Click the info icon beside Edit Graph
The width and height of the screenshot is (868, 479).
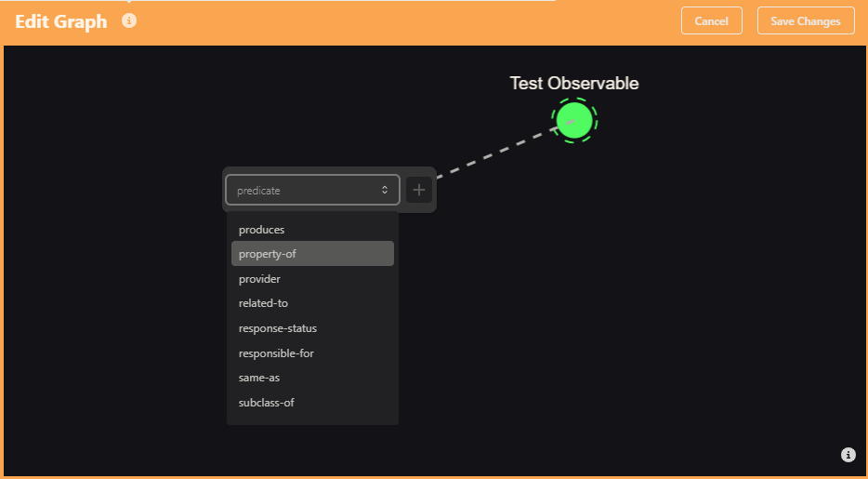click(x=129, y=21)
